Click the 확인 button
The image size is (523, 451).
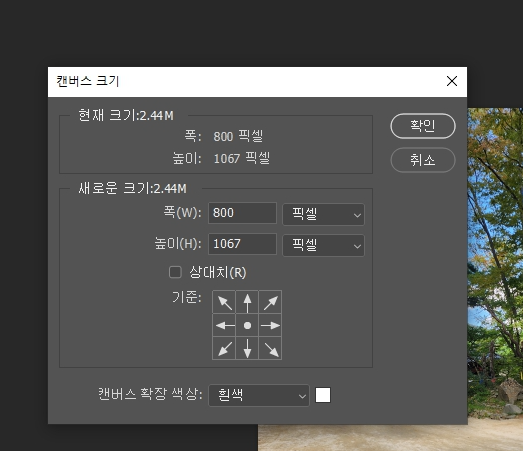pyautogui.click(x=423, y=126)
